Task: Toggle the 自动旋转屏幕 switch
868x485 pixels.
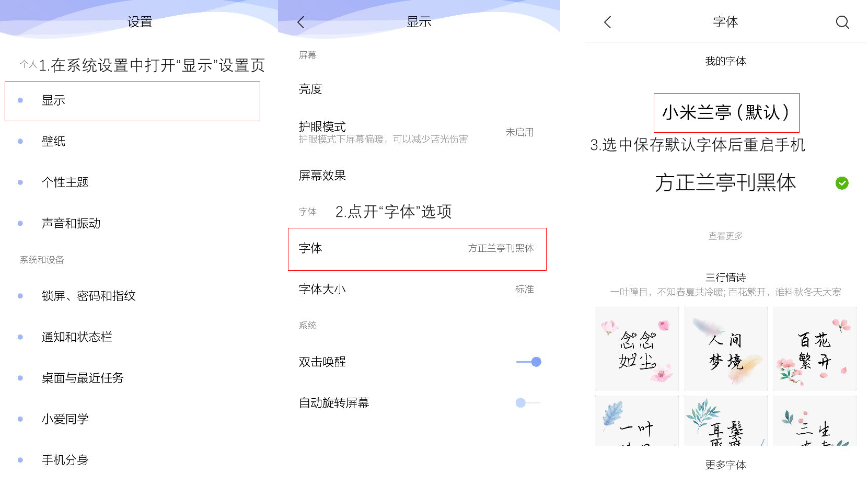Action: [x=528, y=403]
